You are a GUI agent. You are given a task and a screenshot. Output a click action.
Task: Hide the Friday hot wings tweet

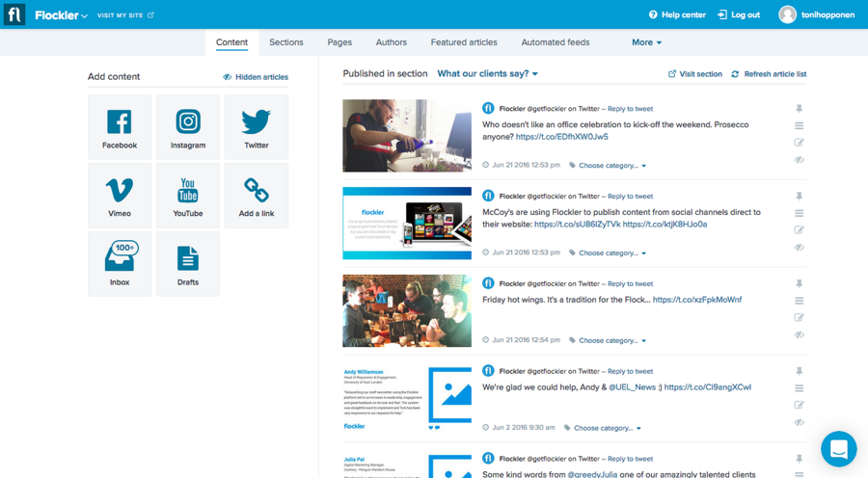(799, 334)
